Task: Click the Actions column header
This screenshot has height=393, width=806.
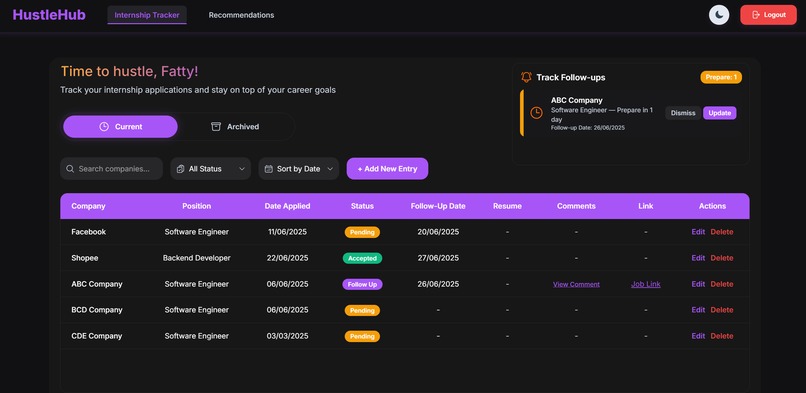Action: [x=712, y=206]
